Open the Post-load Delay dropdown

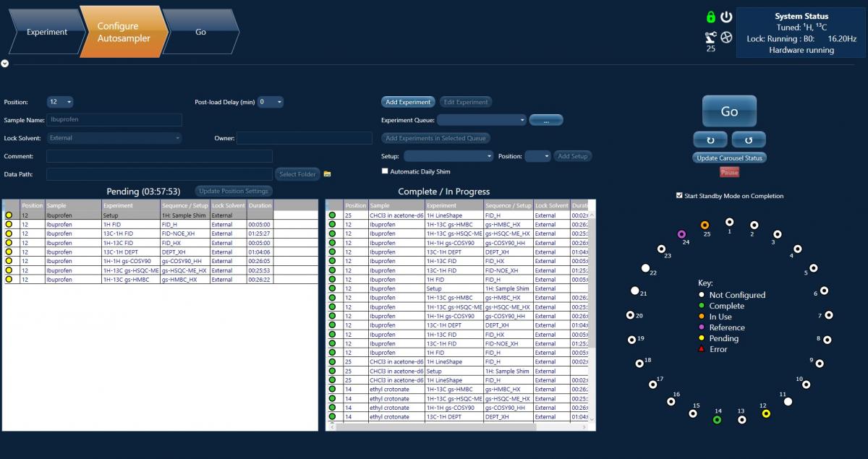pyautogui.click(x=272, y=102)
